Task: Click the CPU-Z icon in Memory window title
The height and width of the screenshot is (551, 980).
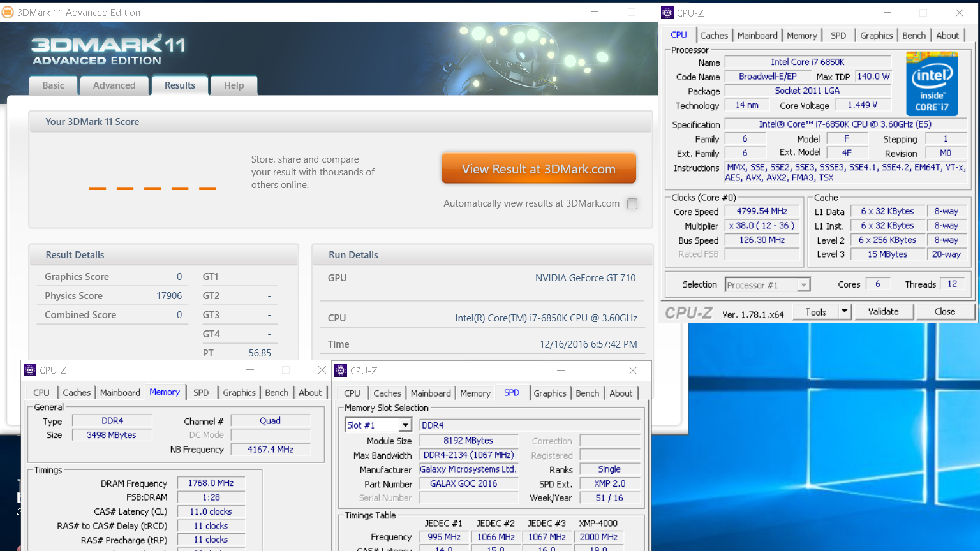Action: coord(30,370)
